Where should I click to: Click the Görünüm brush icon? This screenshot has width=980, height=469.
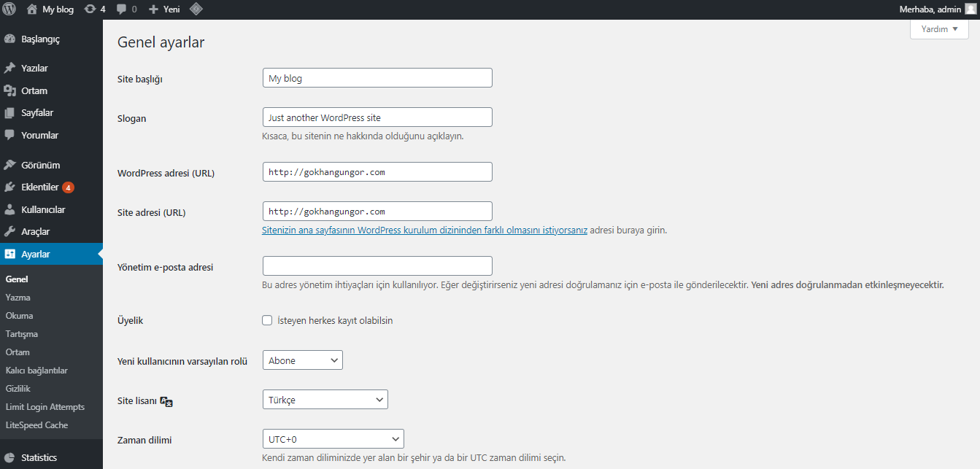9,165
